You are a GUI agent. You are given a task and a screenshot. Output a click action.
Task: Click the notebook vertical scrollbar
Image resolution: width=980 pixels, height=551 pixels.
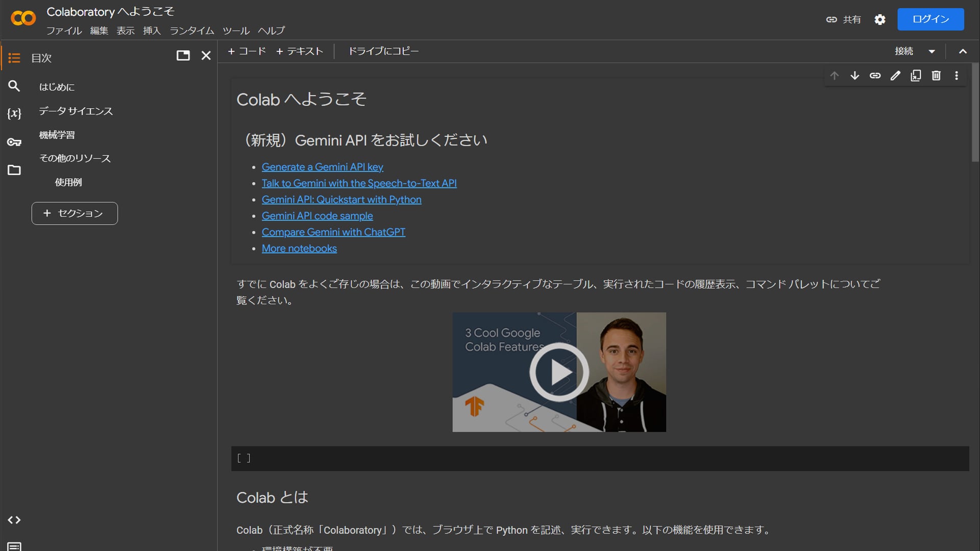pos(975,112)
